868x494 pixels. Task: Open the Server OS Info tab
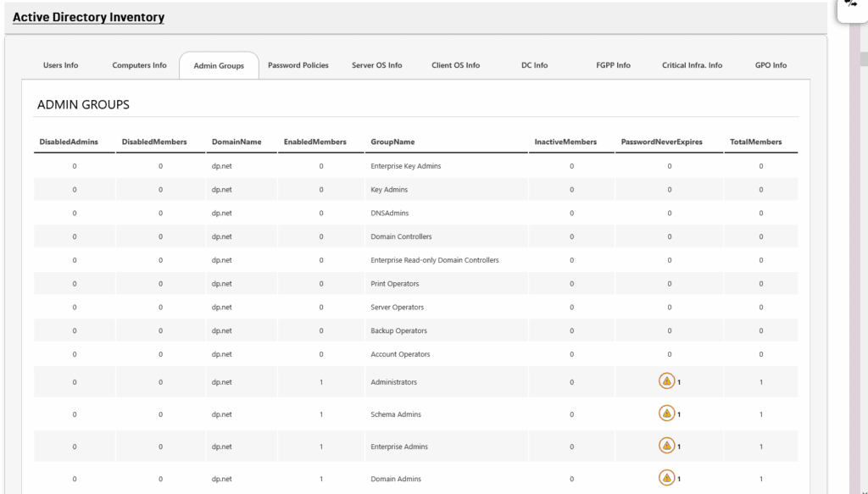click(376, 64)
